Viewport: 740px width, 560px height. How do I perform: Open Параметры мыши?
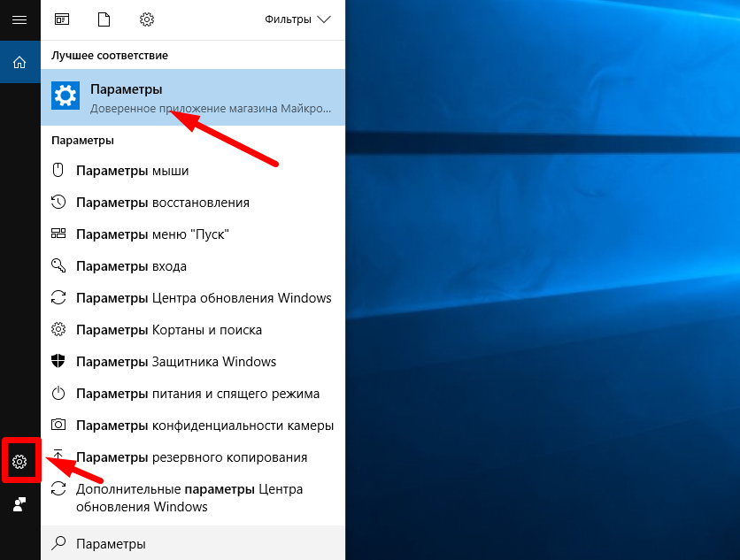pos(132,171)
